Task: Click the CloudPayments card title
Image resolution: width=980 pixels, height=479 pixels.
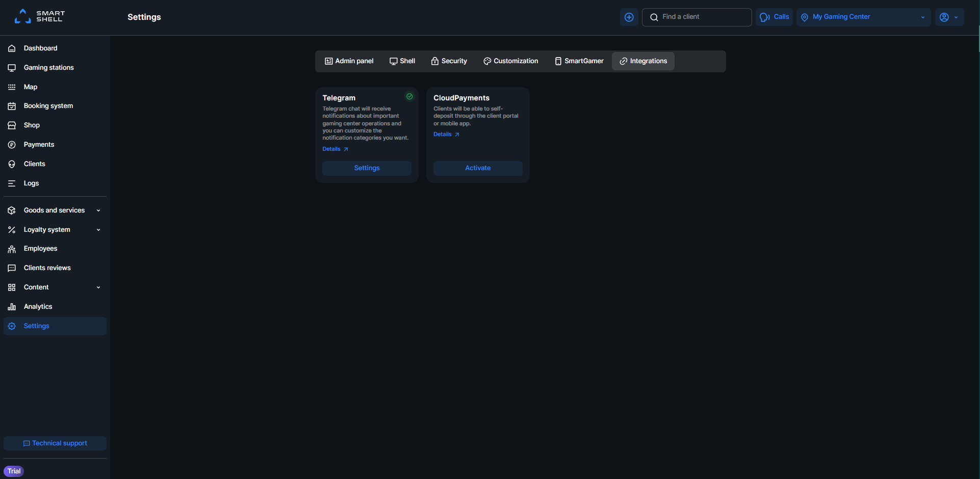Action: point(461,98)
